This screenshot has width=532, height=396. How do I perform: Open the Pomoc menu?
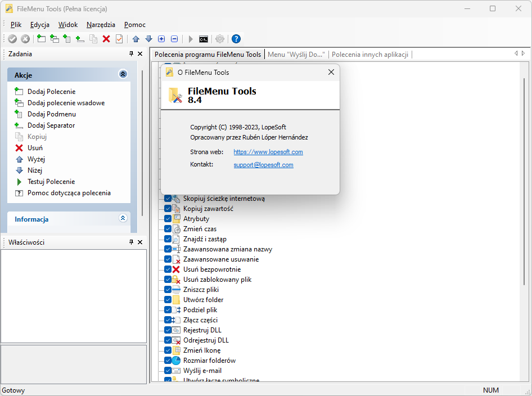(x=135, y=24)
